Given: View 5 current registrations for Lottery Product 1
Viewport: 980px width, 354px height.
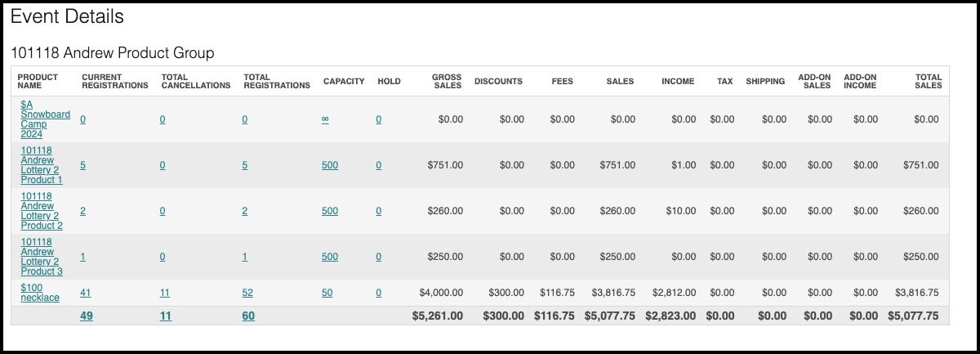Looking at the screenshot, I should click(82, 165).
